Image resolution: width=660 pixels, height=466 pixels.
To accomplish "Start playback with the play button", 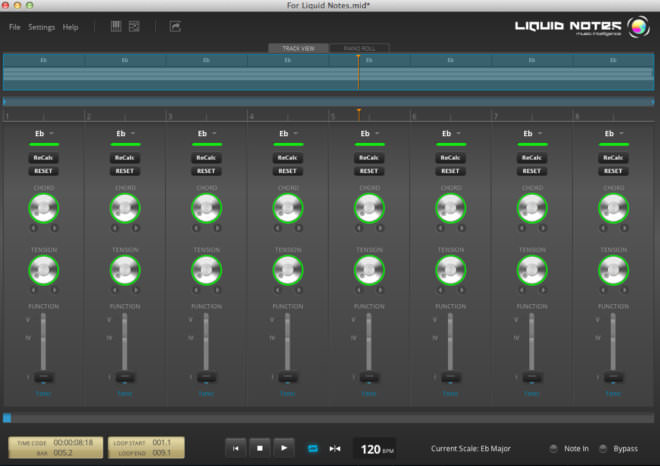I will (x=284, y=448).
